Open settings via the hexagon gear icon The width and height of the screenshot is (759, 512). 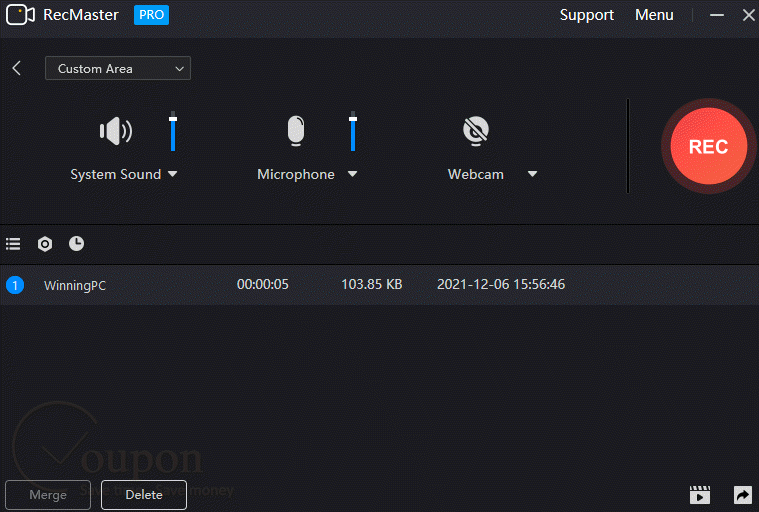point(45,244)
